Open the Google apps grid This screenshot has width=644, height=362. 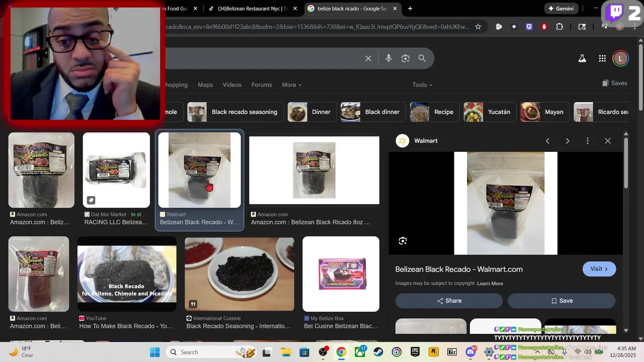[x=602, y=58]
